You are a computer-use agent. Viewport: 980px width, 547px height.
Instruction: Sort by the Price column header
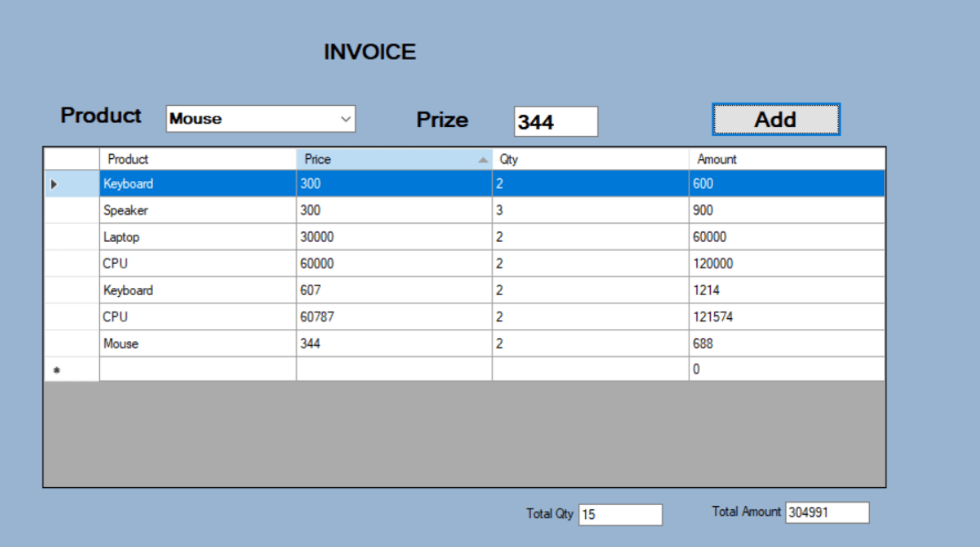[386, 159]
